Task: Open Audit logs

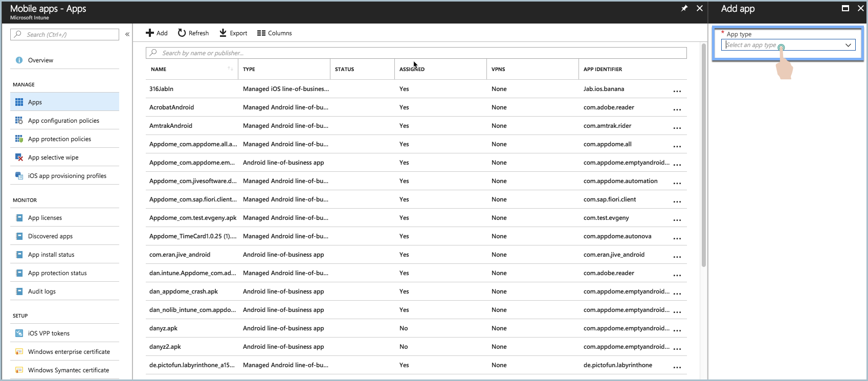Action: pyautogui.click(x=42, y=292)
